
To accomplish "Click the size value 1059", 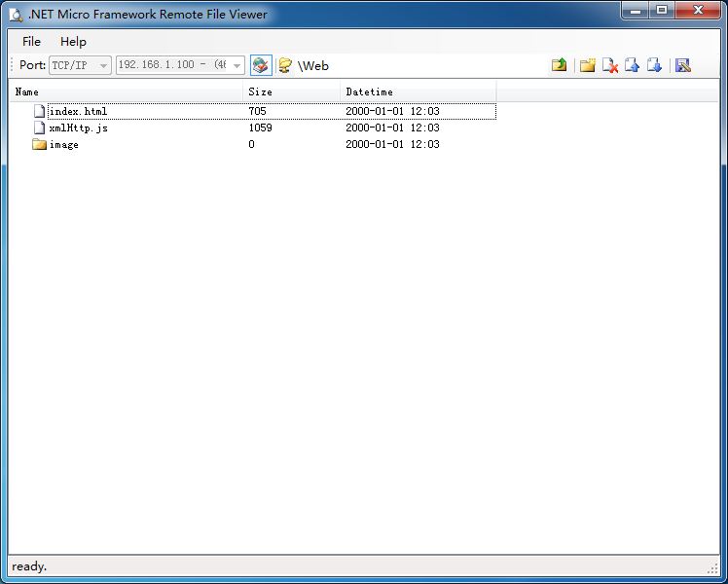I will 260,128.
